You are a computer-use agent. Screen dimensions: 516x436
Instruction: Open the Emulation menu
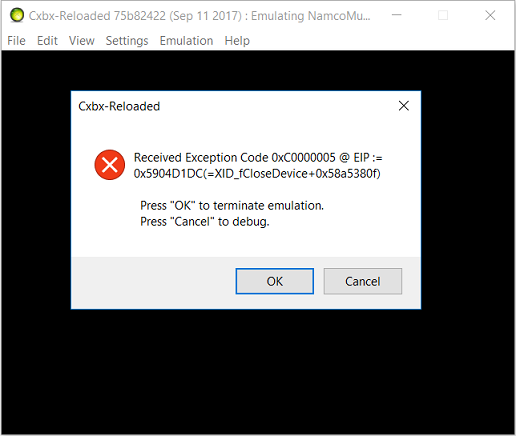[186, 41]
